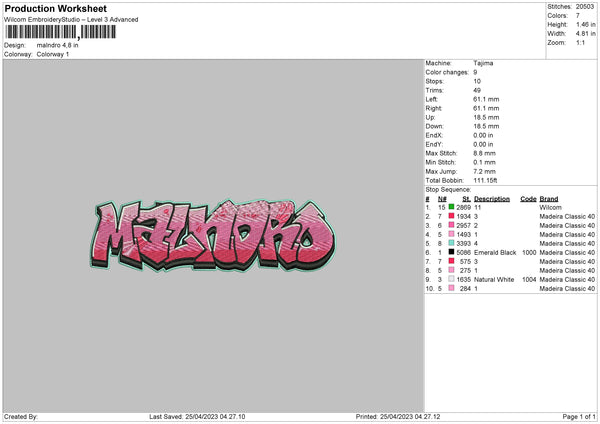Click the Page 1 of 1 footer text

(x=579, y=416)
